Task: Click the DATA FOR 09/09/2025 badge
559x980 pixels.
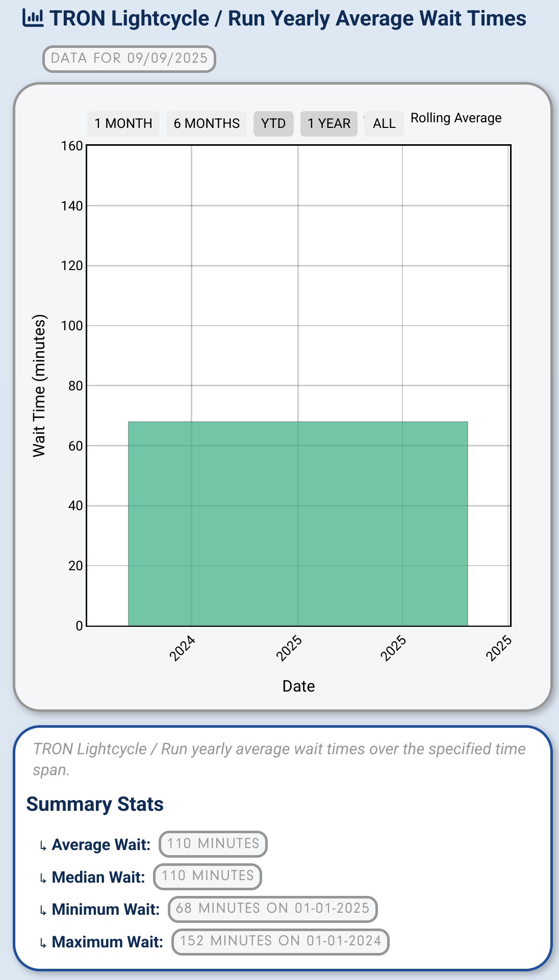Action: pyautogui.click(x=129, y=58)
